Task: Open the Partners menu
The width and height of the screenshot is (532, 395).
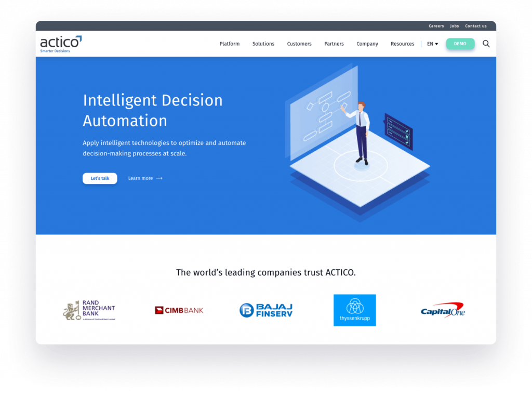Action: 334,44
